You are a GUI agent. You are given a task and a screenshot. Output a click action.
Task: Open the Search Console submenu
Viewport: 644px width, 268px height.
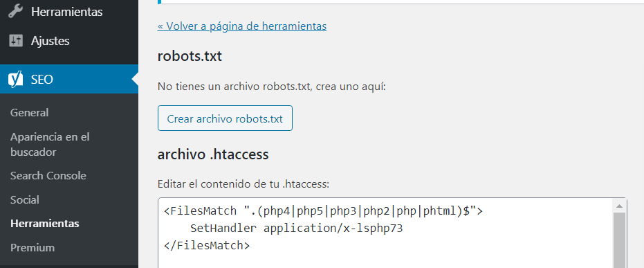pyautogui.click(x=48, y=175)
